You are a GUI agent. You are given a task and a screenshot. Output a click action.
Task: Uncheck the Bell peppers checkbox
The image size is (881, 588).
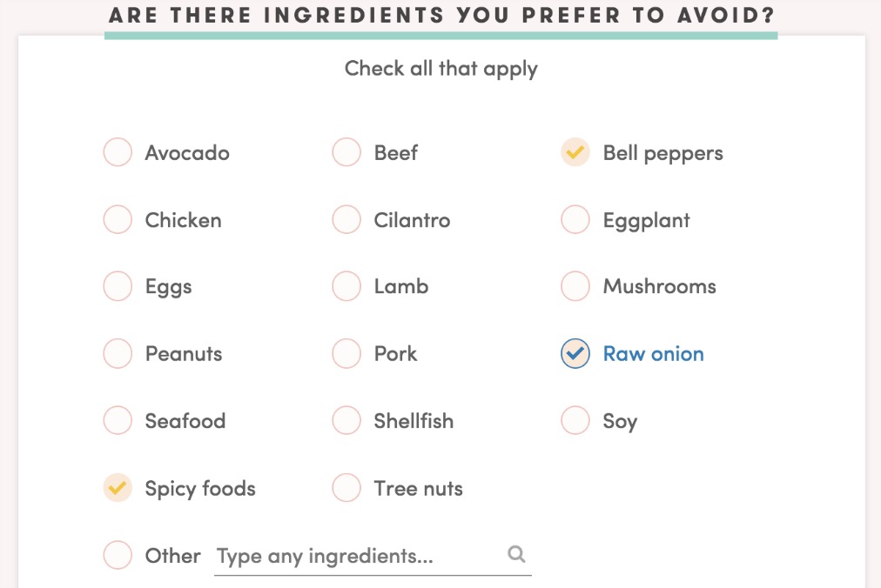[x=575, y=152]
